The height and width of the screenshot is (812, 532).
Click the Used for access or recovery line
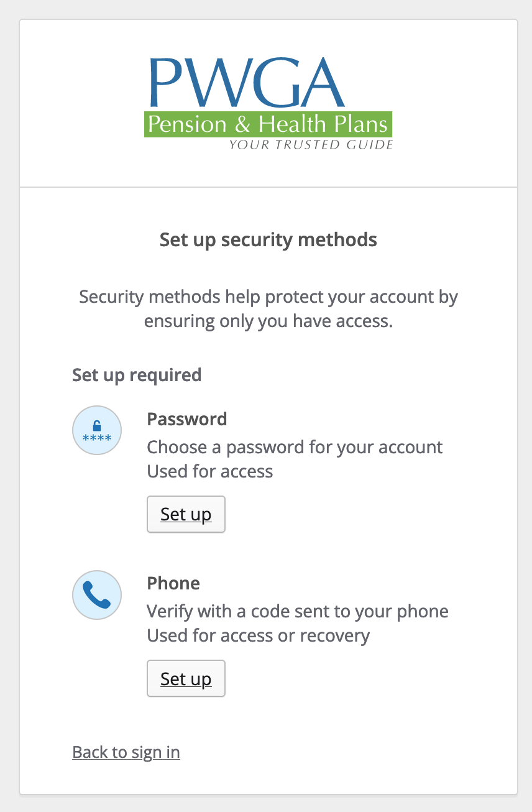259,635
